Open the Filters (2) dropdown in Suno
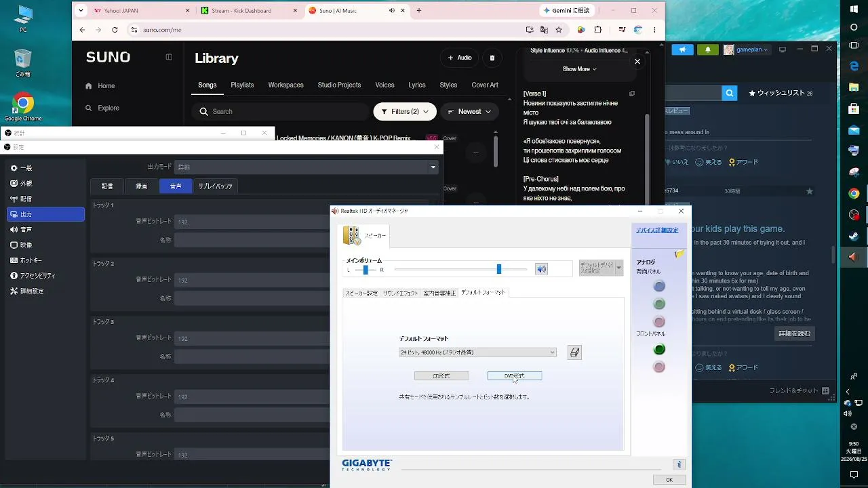Viewport: 868px width, 488px height. pos(405,112)
